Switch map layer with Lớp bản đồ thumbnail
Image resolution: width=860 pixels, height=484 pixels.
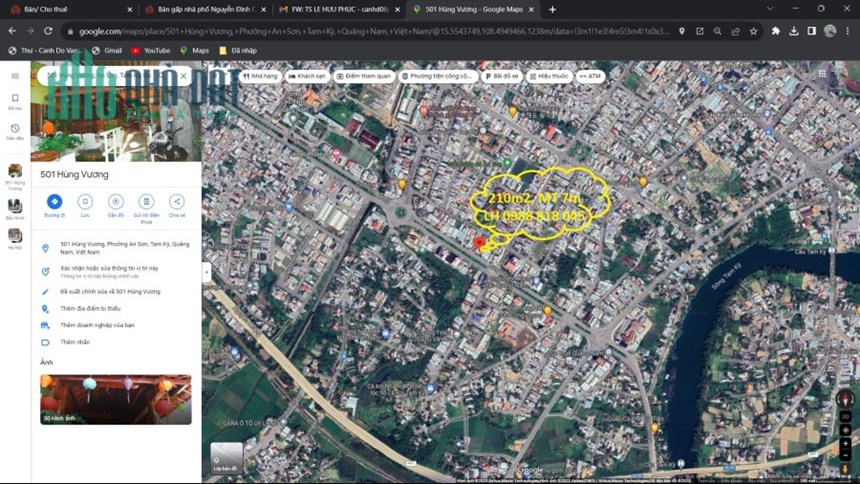pyautogui.click(x=227, y=458)
